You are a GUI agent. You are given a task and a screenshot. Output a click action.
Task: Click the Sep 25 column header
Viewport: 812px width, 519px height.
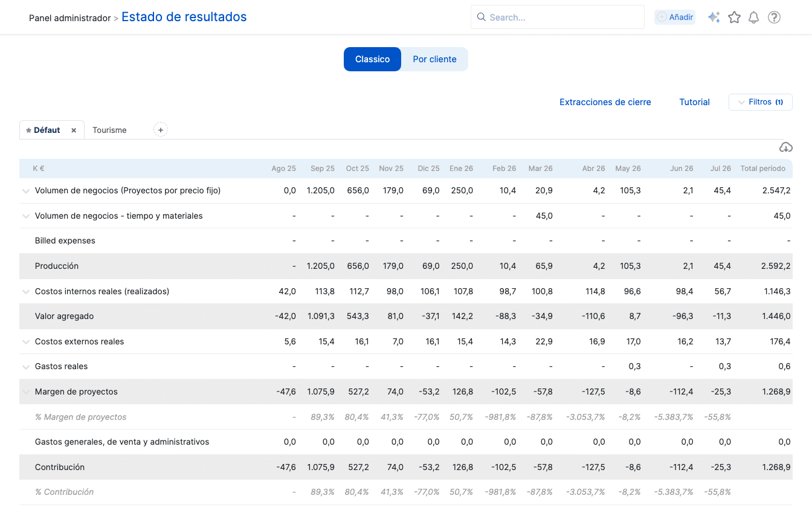point(323,169)
